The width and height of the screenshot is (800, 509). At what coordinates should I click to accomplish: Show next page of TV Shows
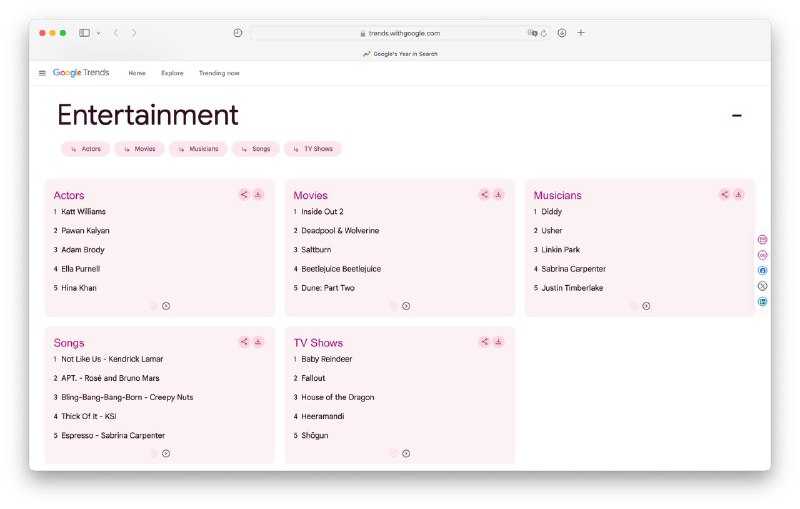(x=406, y=453)
